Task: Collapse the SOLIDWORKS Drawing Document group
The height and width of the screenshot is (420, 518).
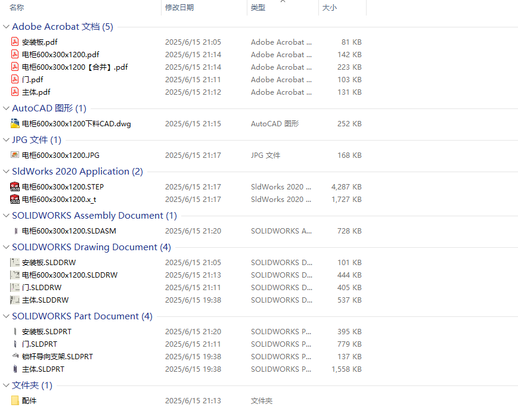Action: tap(6, 247)
